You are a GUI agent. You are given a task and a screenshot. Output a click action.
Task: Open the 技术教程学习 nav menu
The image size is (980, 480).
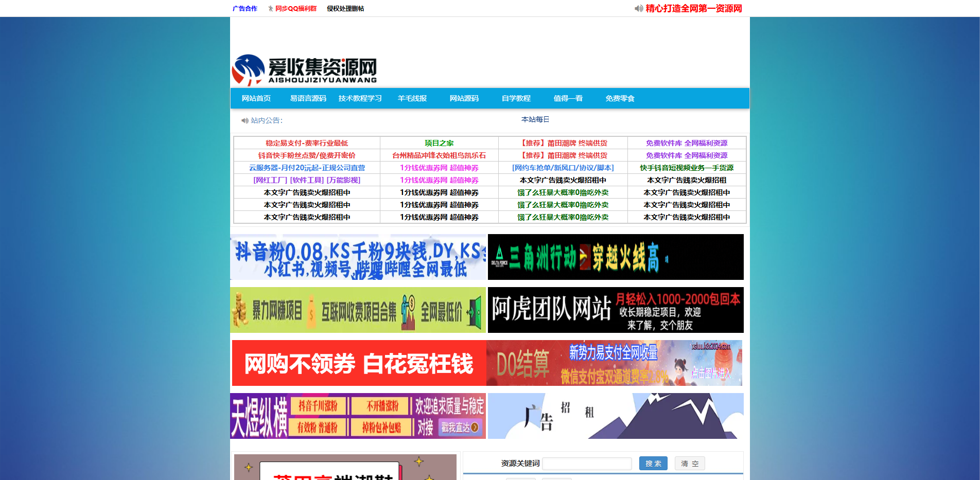[359, 98]
